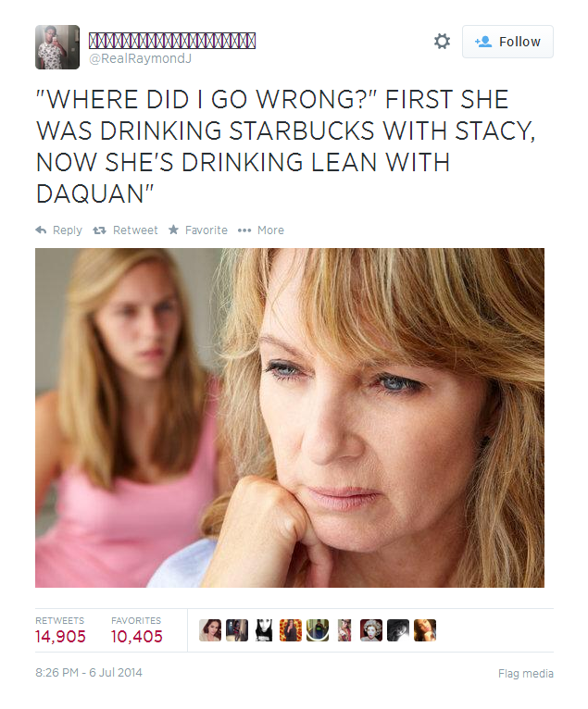Open the tweet's embedded photo
The width and height of the screenshot is (588, 709).
pyautogui.click(x=290, y=417)
